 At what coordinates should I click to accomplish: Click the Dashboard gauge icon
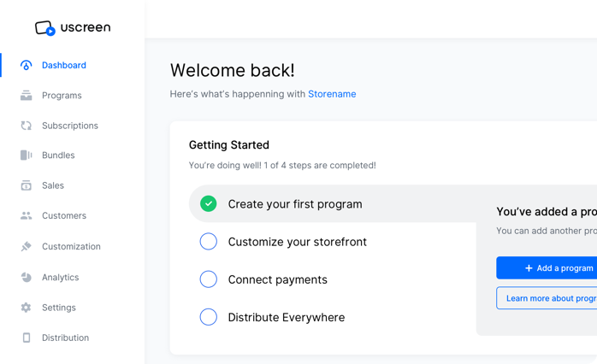tap(26, 65)
